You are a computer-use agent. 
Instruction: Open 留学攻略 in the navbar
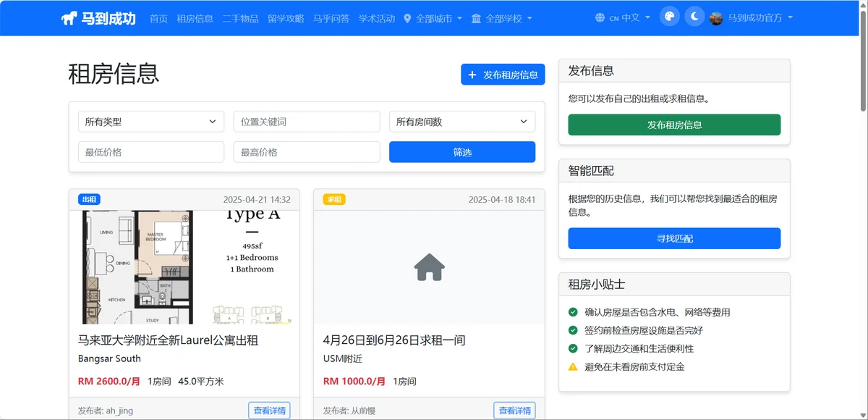click(286, 18)
